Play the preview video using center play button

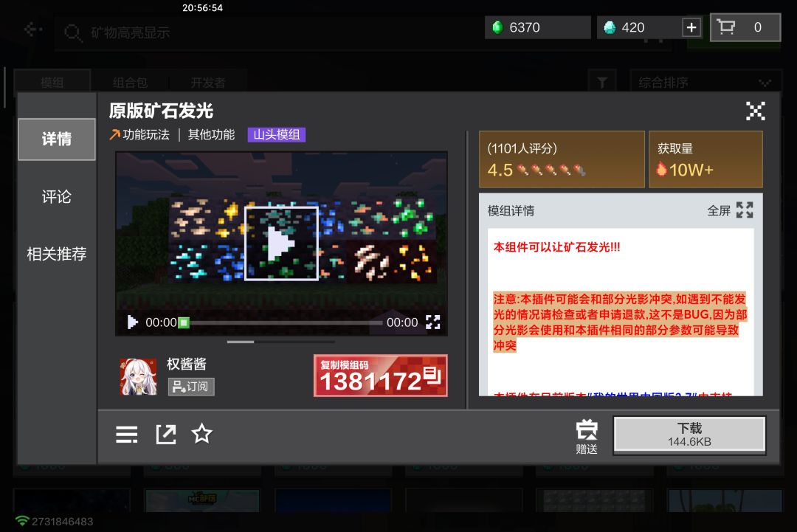(x=281, y=243)
